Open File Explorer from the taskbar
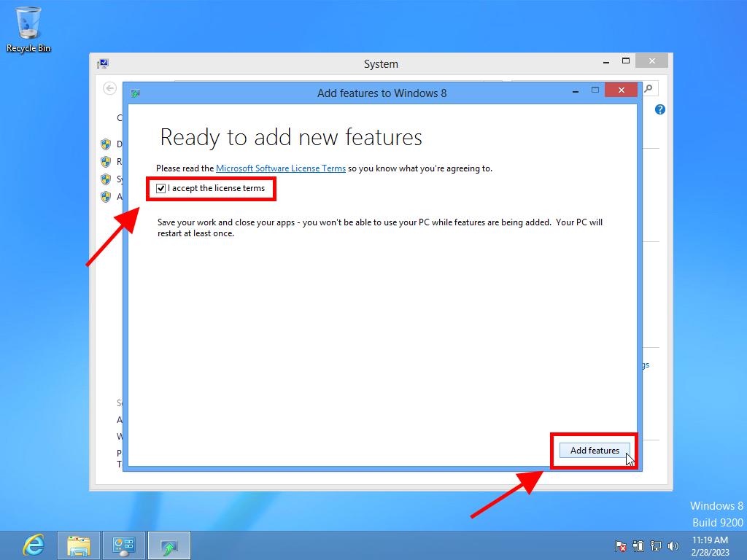 tap(79, 545)
